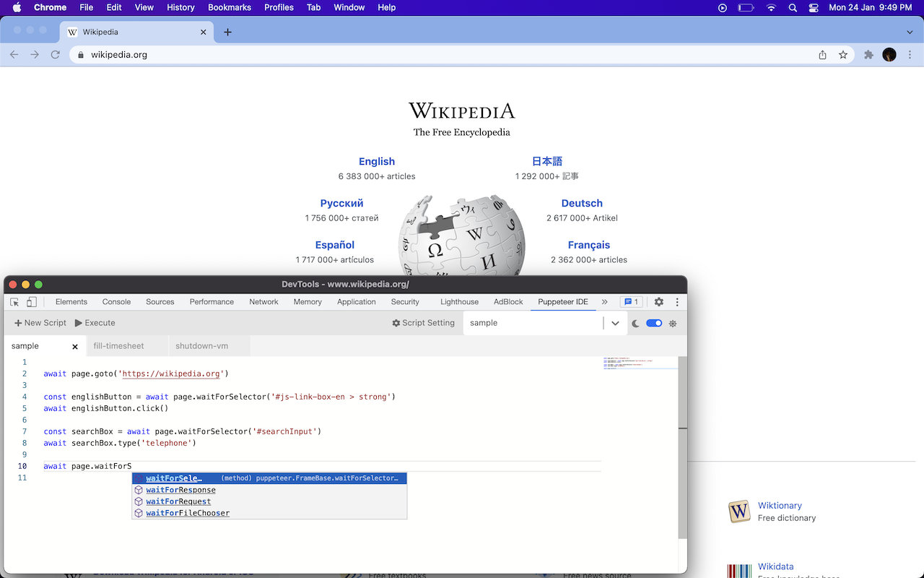Open the Sources panel tab

160,302
